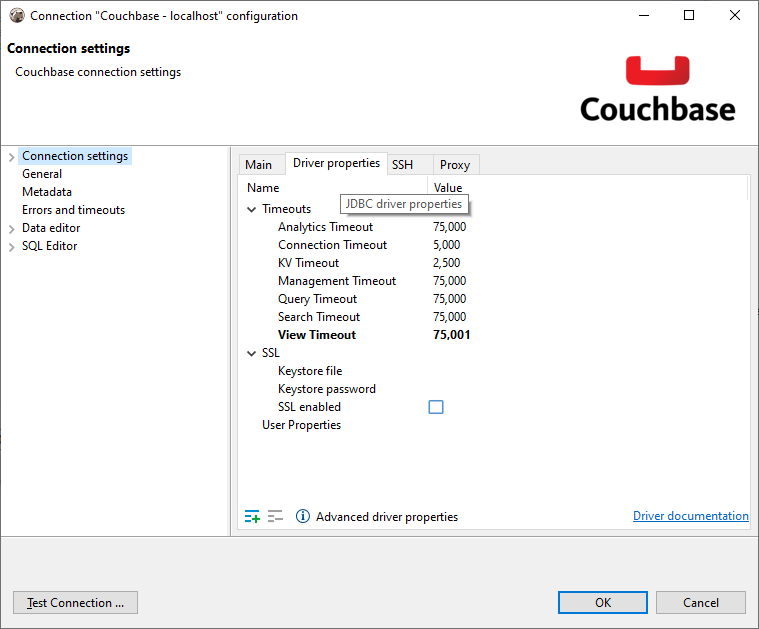Click the KV Timeout value 2,500

point(446,262)
